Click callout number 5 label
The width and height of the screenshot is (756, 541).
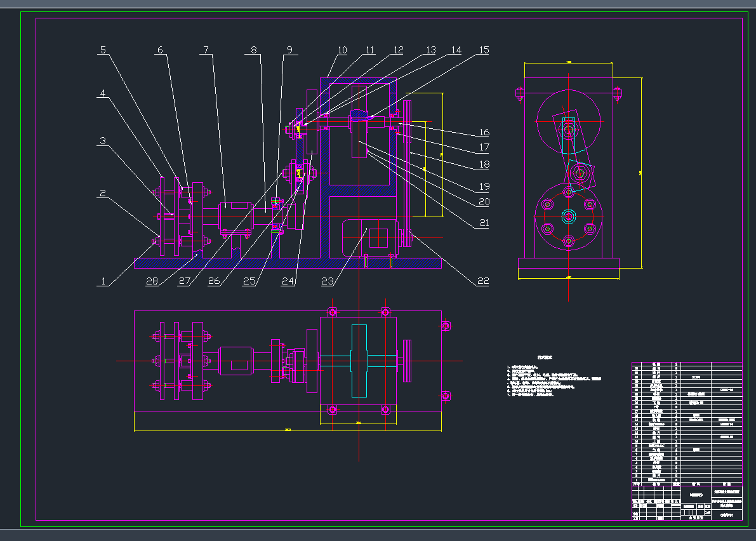[x=103, y=50]
